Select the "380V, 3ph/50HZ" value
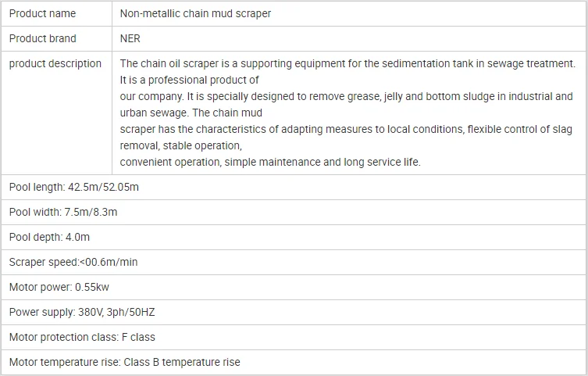 (116, 312)
